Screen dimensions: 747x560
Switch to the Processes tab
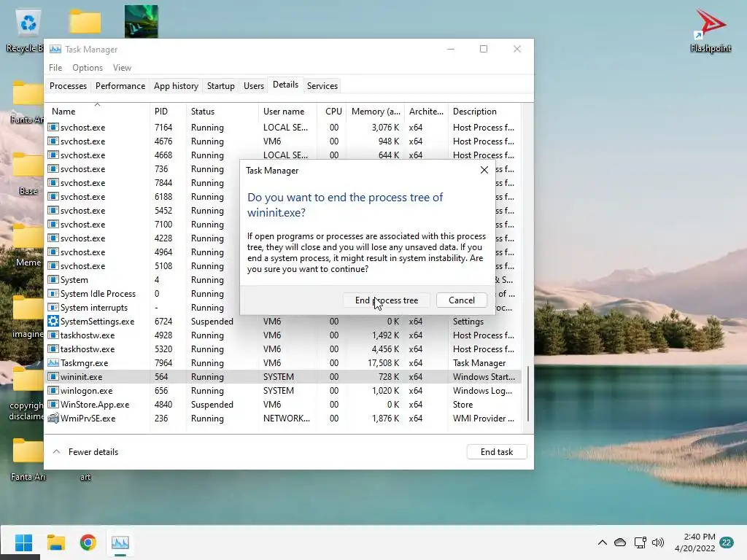[x=68, y=86]
